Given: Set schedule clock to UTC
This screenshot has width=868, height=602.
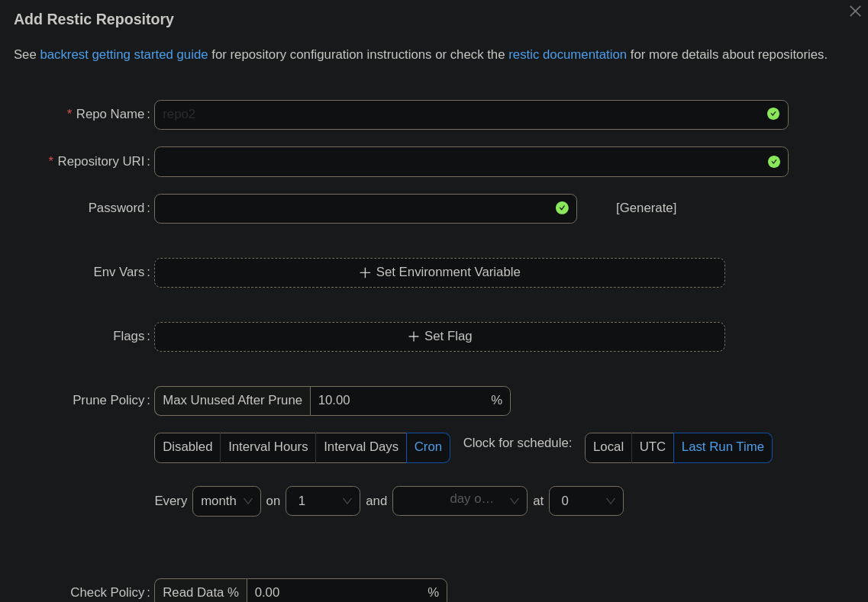Looking at the screenshot, I should coord(653,448).
